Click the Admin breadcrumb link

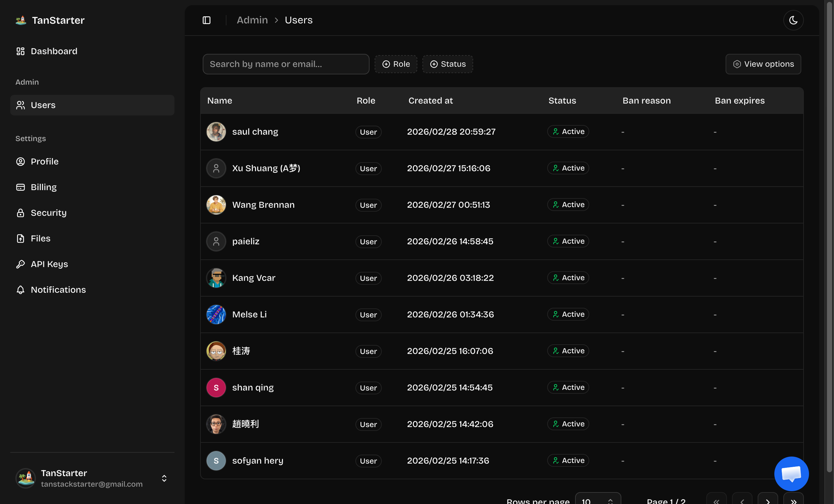tap(252, 20)
